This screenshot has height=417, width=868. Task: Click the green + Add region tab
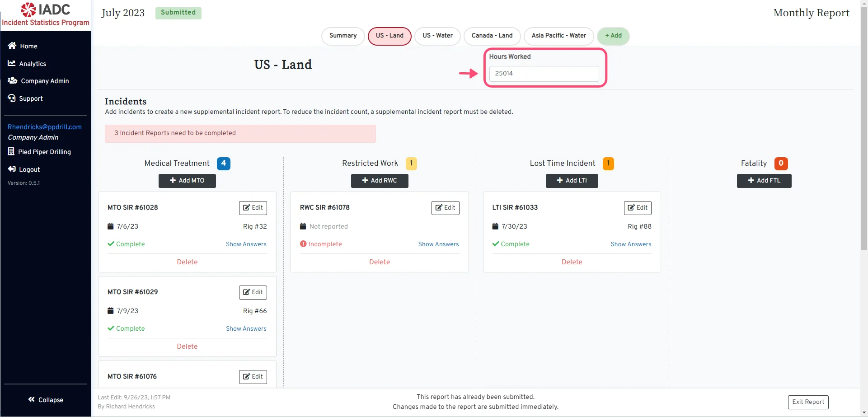click(613, 36)
